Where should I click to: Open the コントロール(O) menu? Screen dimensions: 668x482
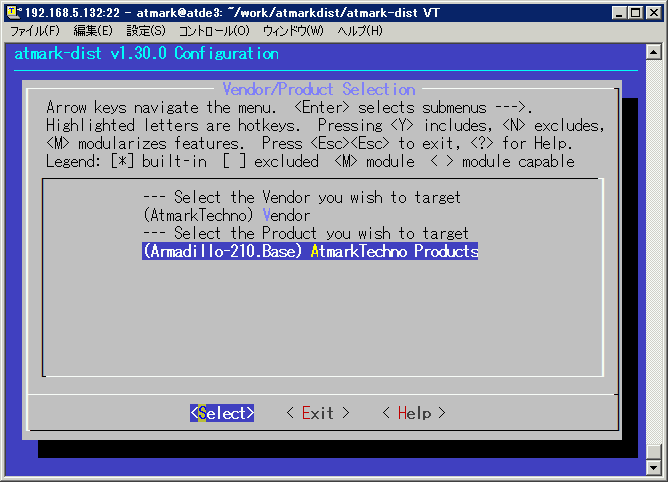coord(214,31)
